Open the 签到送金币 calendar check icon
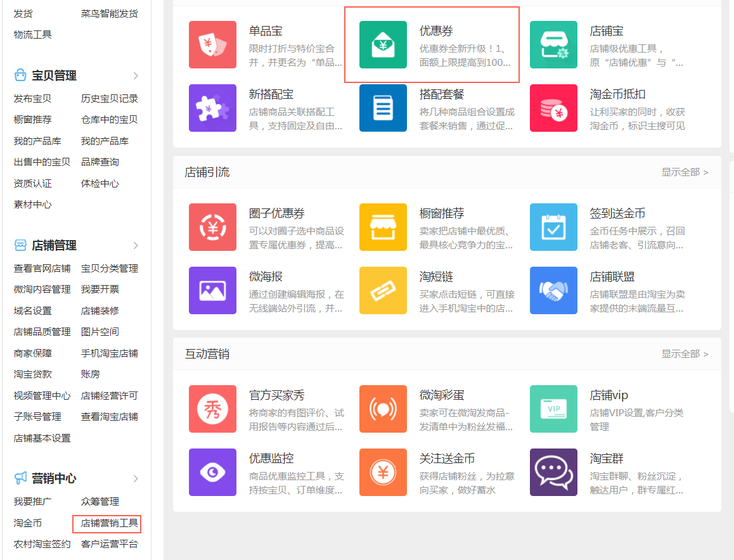Image resolution: width=734 pixels, height=560 pixels. 553,227
